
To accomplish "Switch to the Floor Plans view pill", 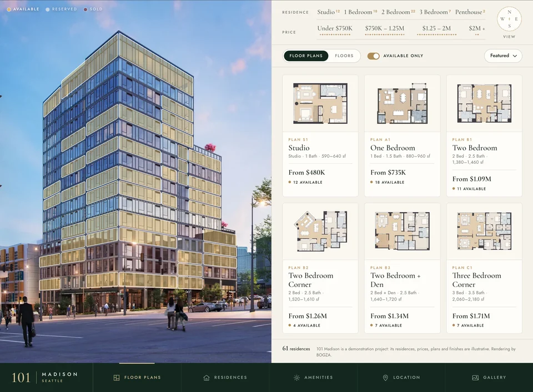I will click(x=306, y=56).
